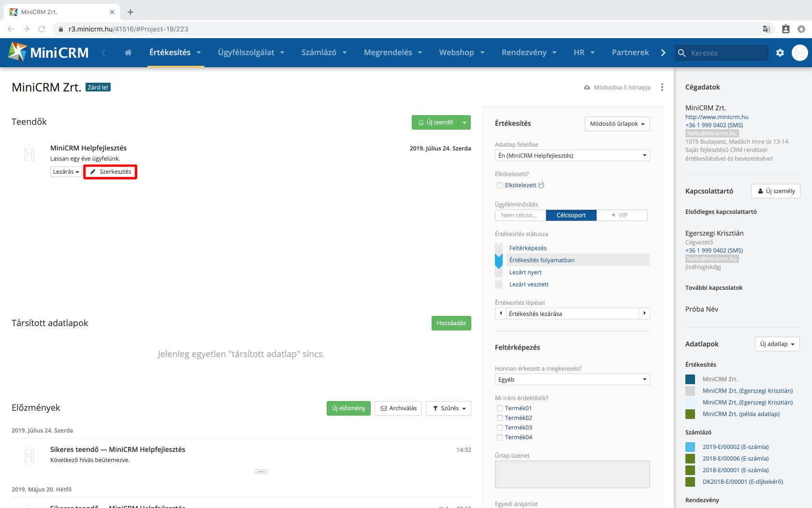
Task: Focus the Keresés search field
Action: tap(722, 53)
